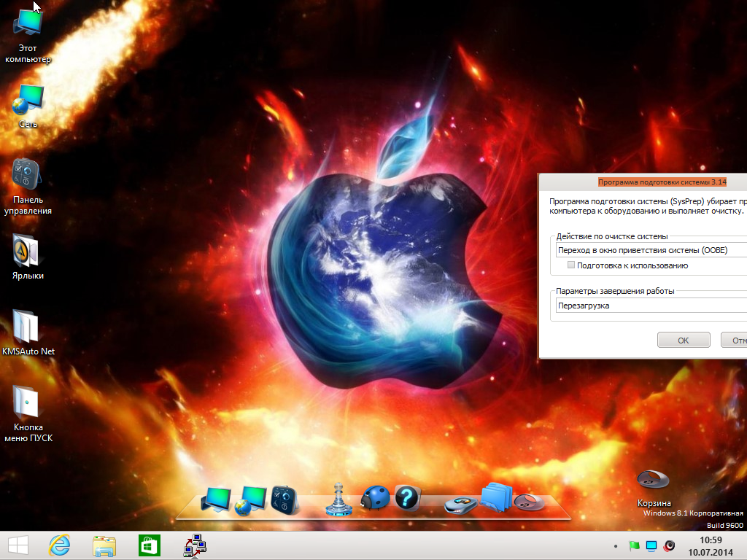This screenshot has height=560, width=747.
Task: Click the SysPrep title "Программа подготовки системы 3.14"
Action: click(x=662, y=182)
